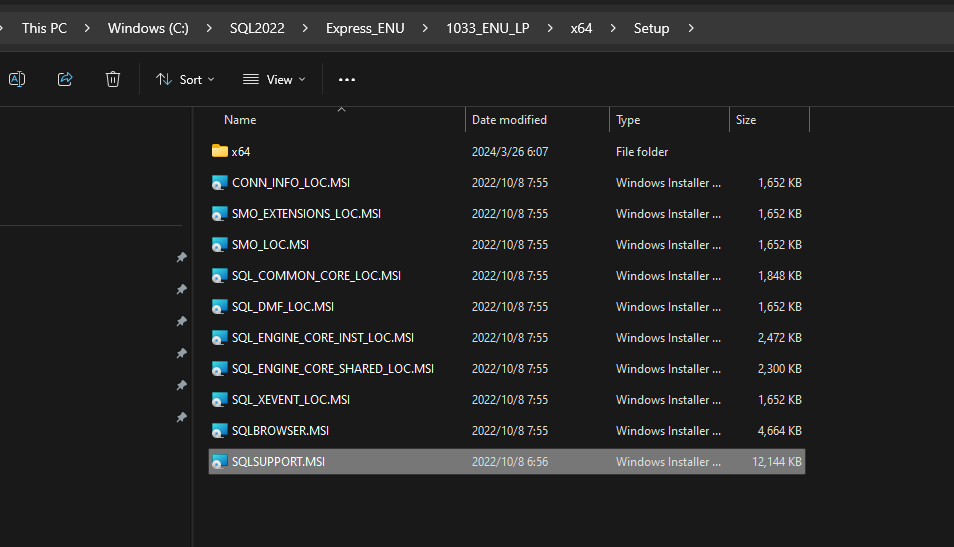Select SMO_LOC.MSI installer icon
Screen dimensions: 954x547
(220, 245)
